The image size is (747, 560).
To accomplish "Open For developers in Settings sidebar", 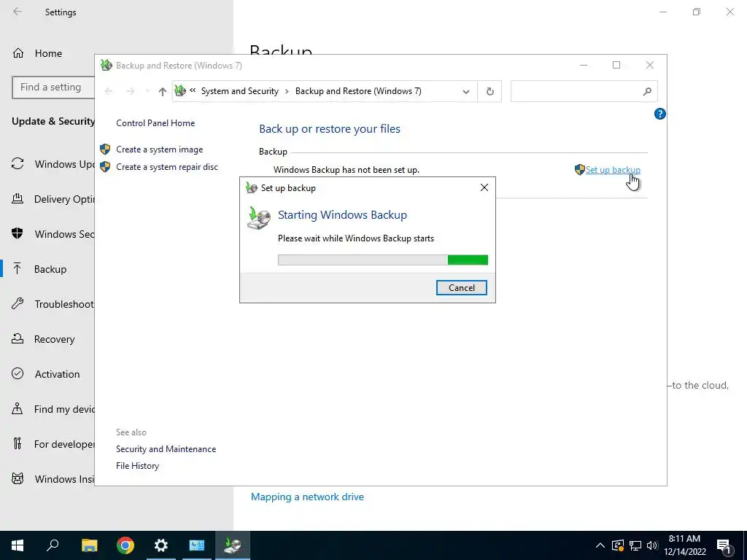I will 53,444.
